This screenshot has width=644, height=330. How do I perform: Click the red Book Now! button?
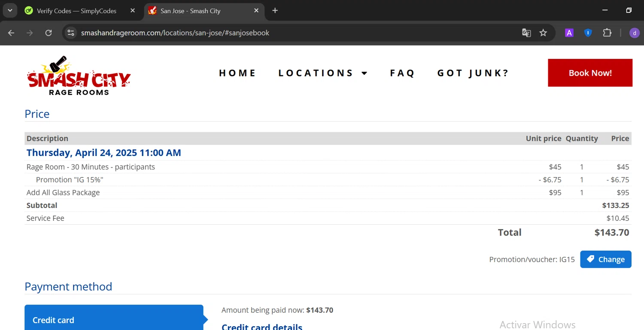[590, 73]
